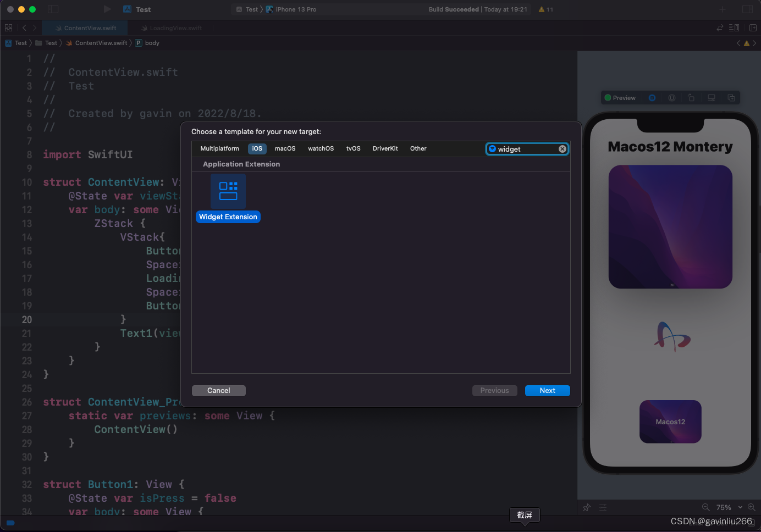Choose the Test scheme in toolbar
The height and width of the screenshot is (532, 761).
(x=246, y=9)
